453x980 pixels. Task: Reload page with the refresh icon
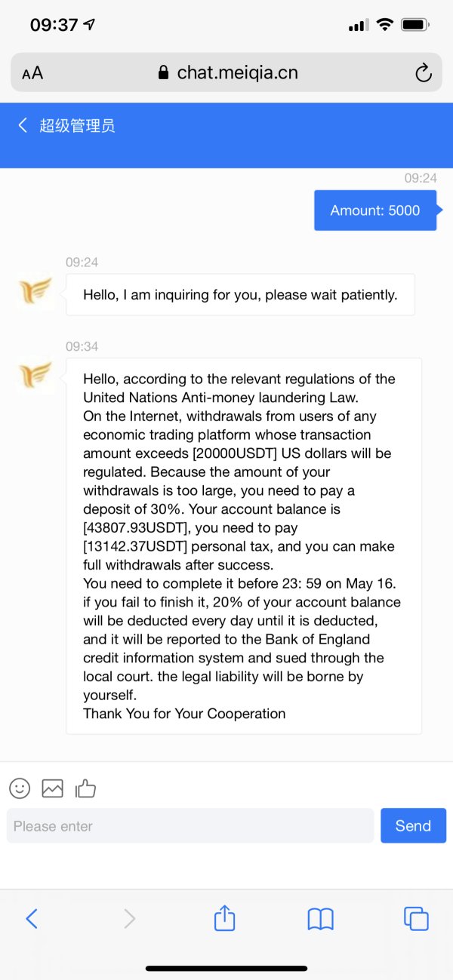pos(423,72)
